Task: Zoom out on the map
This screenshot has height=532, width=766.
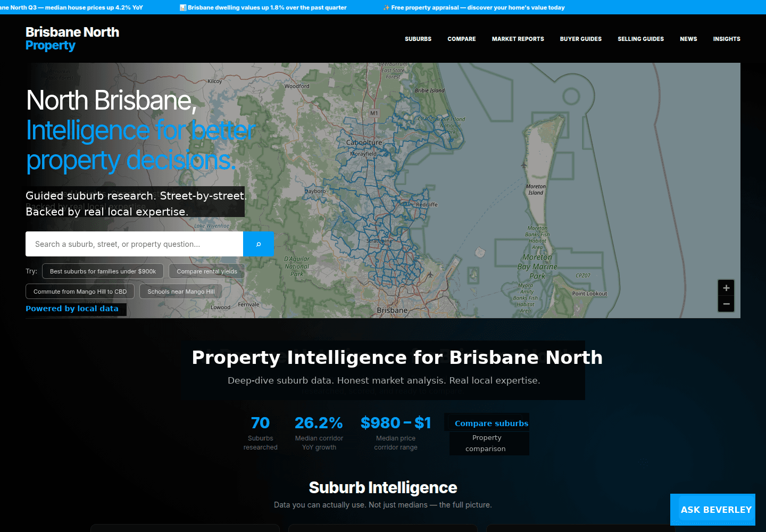Action: tap(726, 304)
